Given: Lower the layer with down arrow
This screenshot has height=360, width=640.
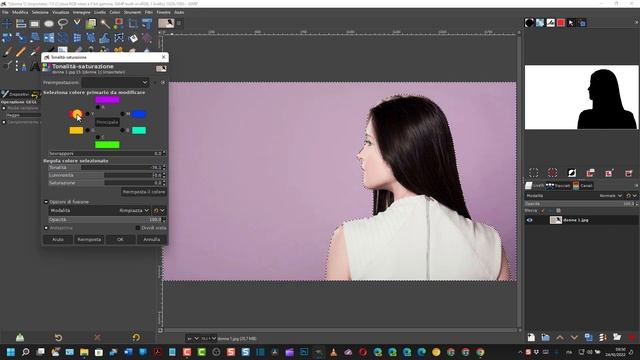Looking at the screenshot, I should [574, 337].
